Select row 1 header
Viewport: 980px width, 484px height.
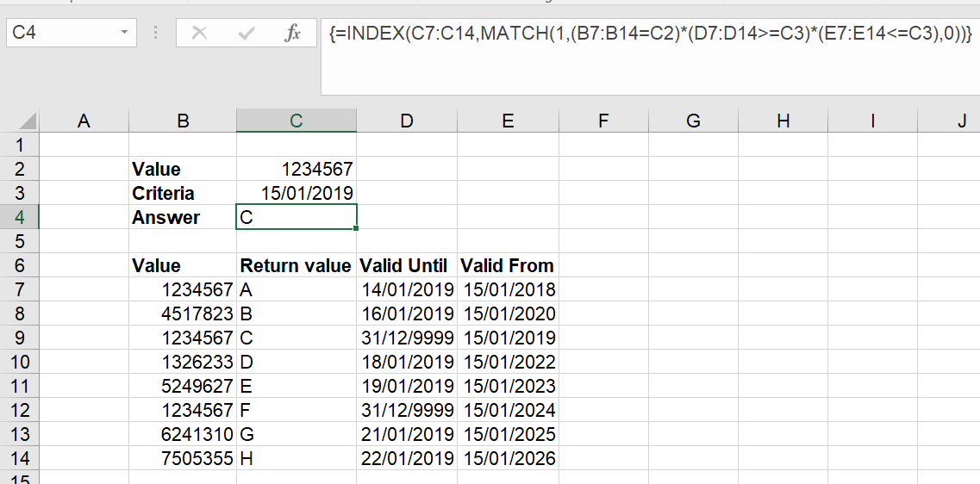[x=19, y=145]
